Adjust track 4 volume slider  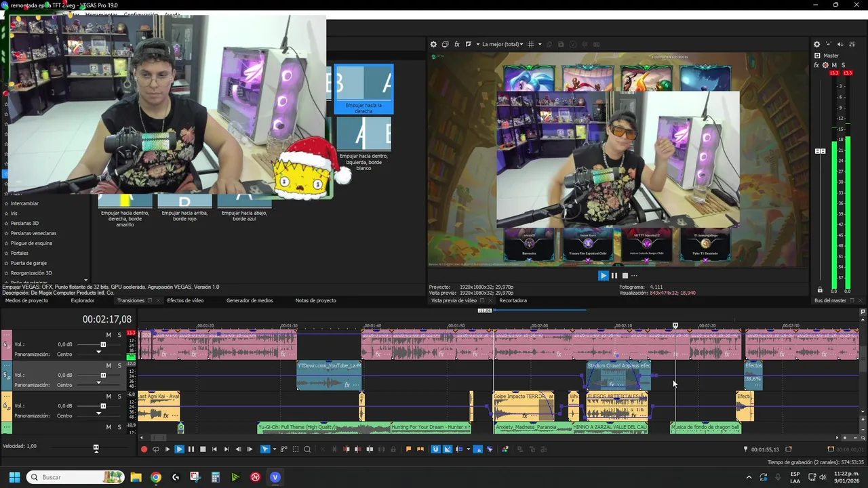pos(103,344)
